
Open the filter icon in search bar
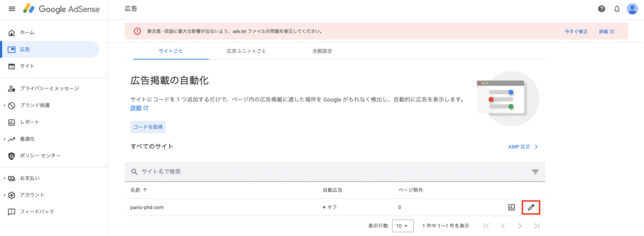(x=535, y=172)
